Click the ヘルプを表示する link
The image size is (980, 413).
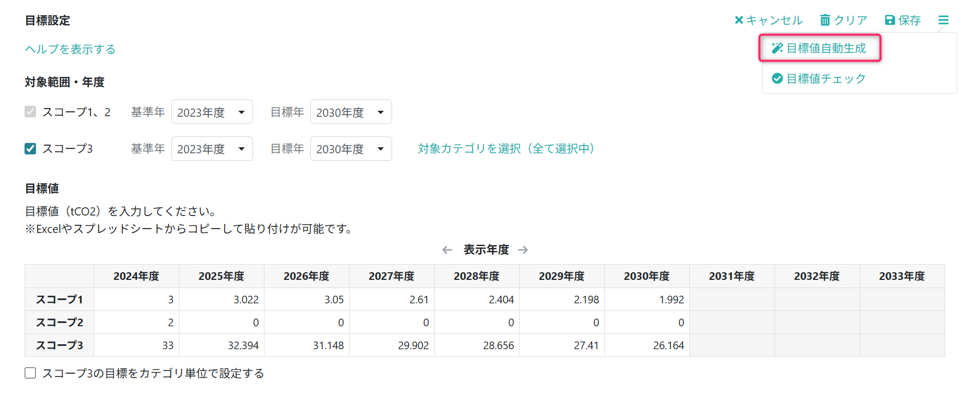click(70, 50)
